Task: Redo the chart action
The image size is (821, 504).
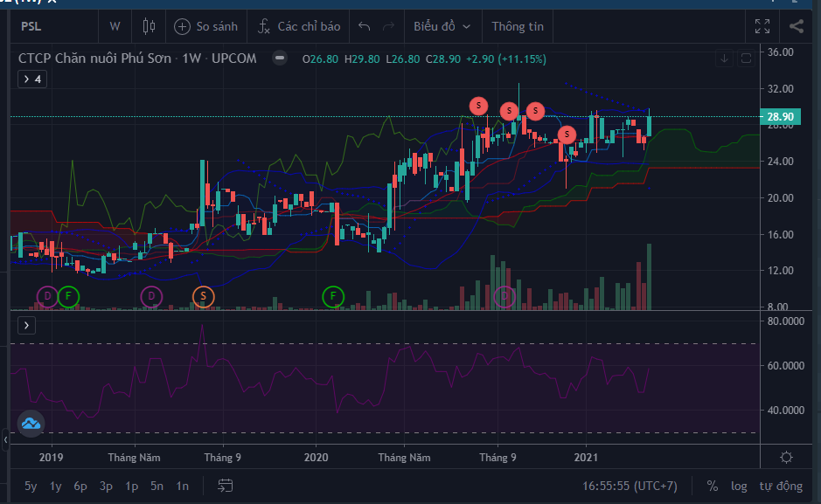Action: (389, 26)
